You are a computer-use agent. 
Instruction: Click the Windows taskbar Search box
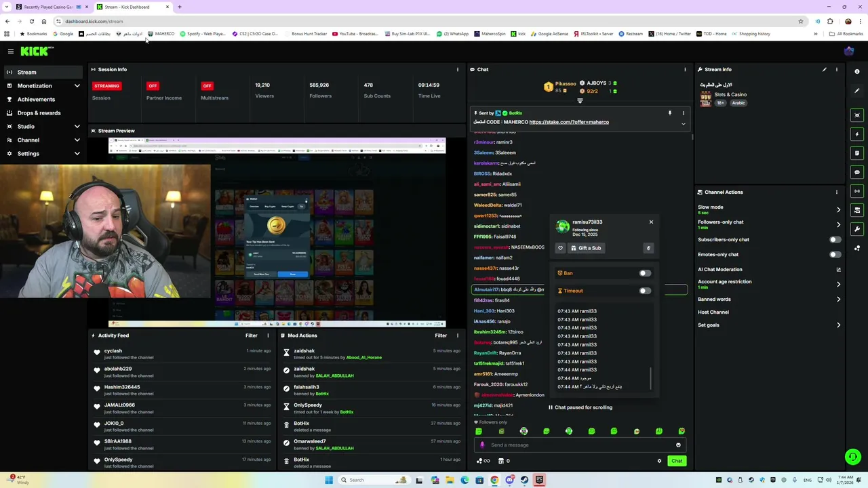point(373,480)
